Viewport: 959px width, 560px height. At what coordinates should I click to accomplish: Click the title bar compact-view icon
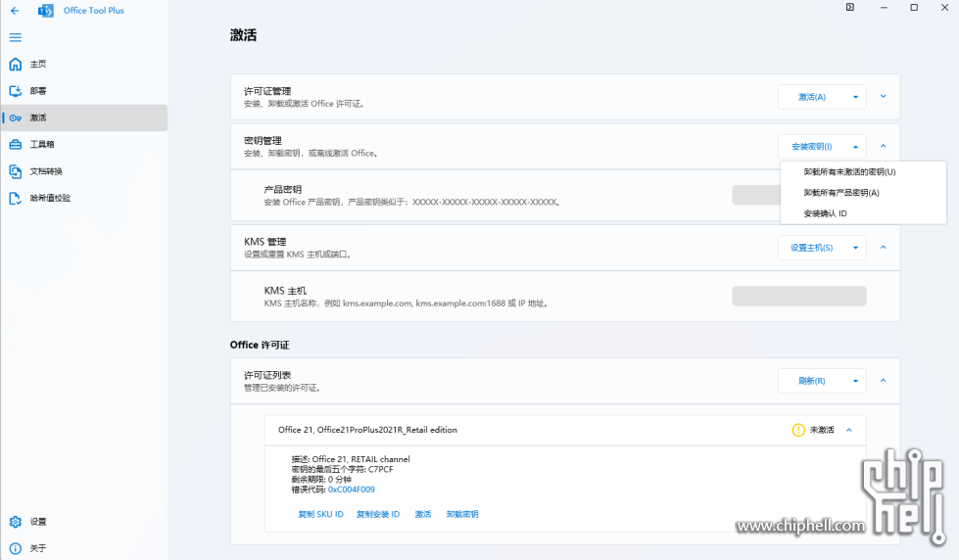pyautogui.click(x=850, y=7)
